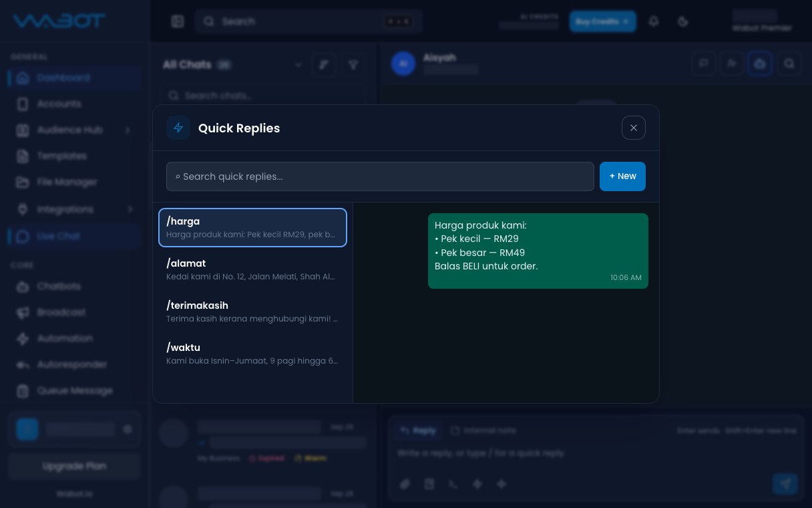Viewport: 812px width, 508px height.
Task: Expand Integrations chevron in sidebar
Action: [130, 209]
